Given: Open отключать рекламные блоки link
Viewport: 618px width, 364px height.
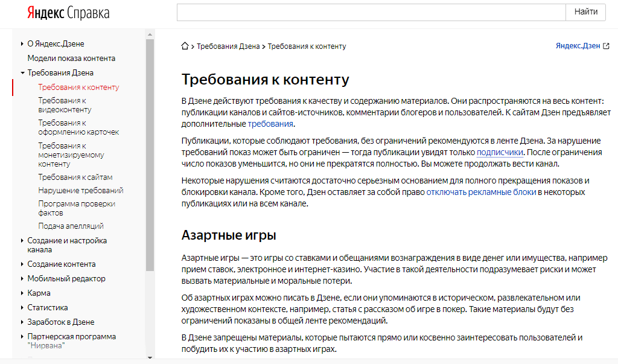Looking at the screenshot, I should [x=481, y=193].
